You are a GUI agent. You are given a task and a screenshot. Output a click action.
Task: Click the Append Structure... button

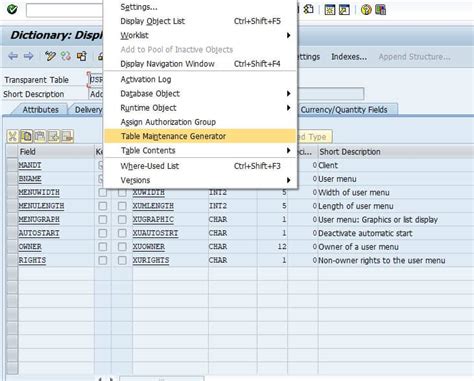[x=414, y=57]
